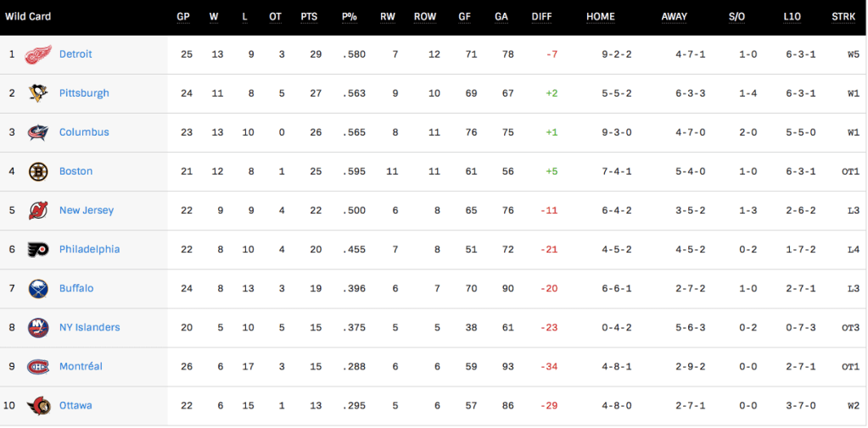
Task: Click the Ottawa Senators logo
Action: point(38,405)
